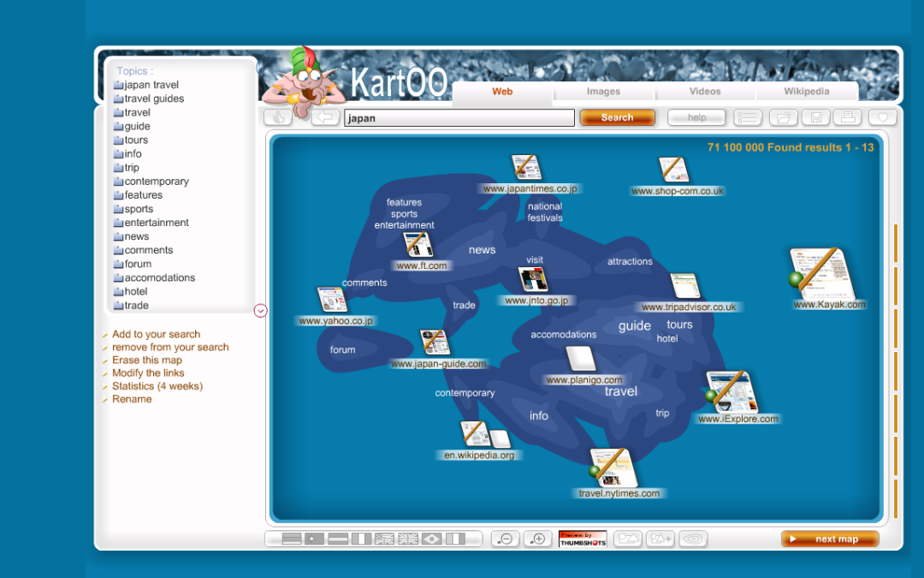924x578 pixels.
Task: Click the 'attractions' keyword on the map
Action: [630, 261]
